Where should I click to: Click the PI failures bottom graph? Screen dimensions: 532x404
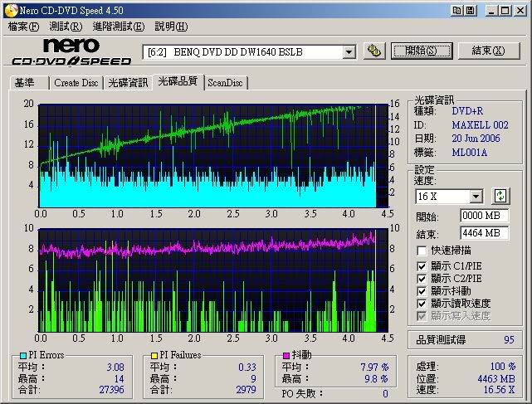(213, 280)
